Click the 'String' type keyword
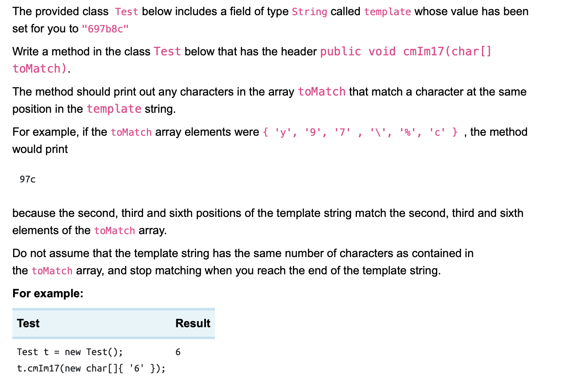The image size is (571, 392). (310, 12)
